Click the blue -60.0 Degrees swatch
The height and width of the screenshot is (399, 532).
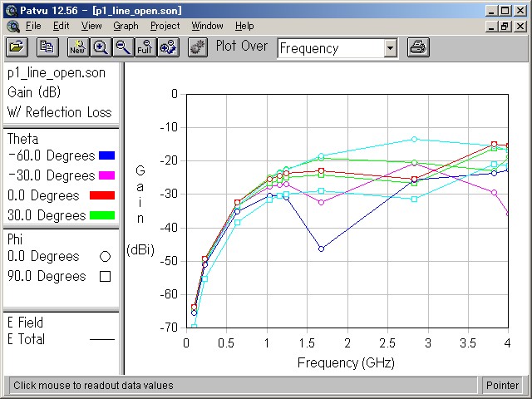pos(106,155)
